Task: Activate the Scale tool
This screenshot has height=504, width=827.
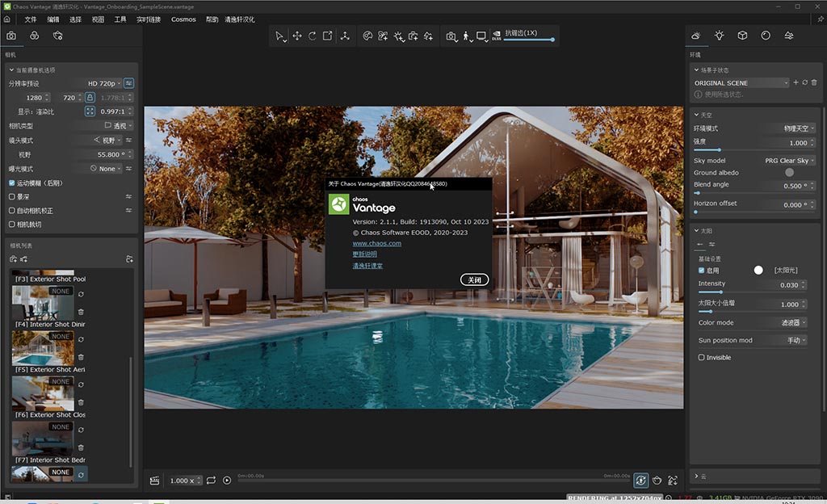Action: 328,36
